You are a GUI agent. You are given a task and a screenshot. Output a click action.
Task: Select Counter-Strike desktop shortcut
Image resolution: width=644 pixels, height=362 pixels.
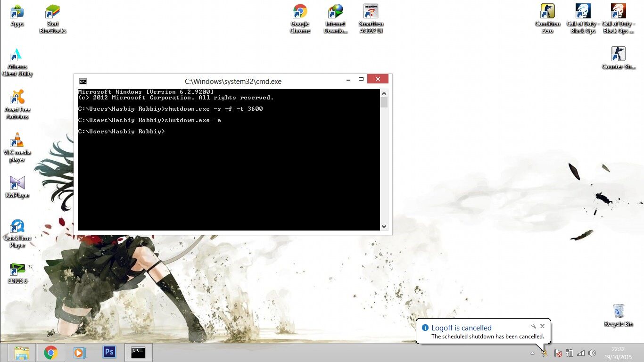point(618,58)
